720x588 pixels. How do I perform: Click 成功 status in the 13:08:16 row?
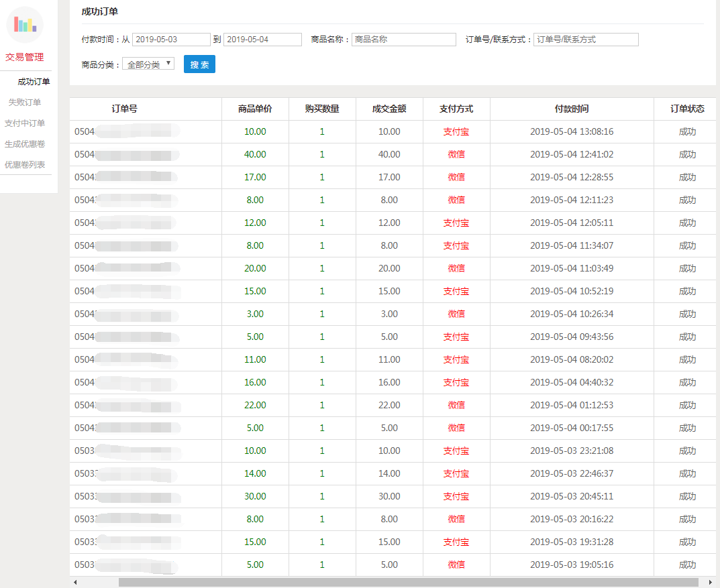tap(687, 131)
